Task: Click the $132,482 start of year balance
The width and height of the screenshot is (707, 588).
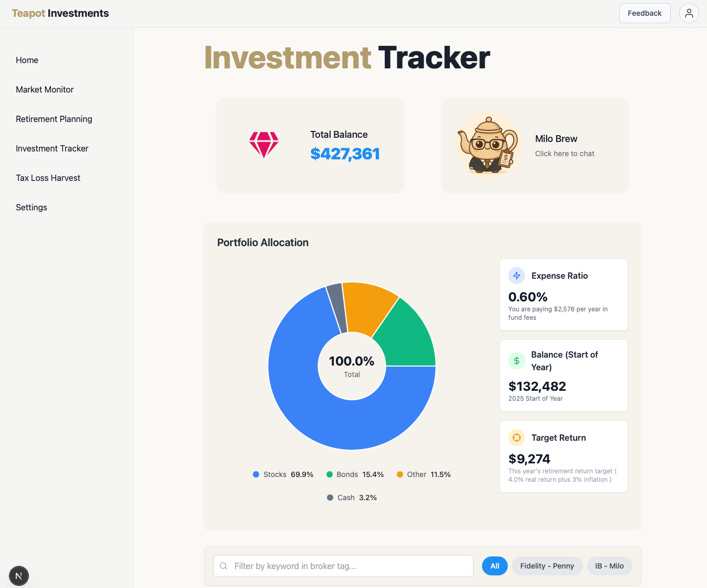Action: pos(537,387)
